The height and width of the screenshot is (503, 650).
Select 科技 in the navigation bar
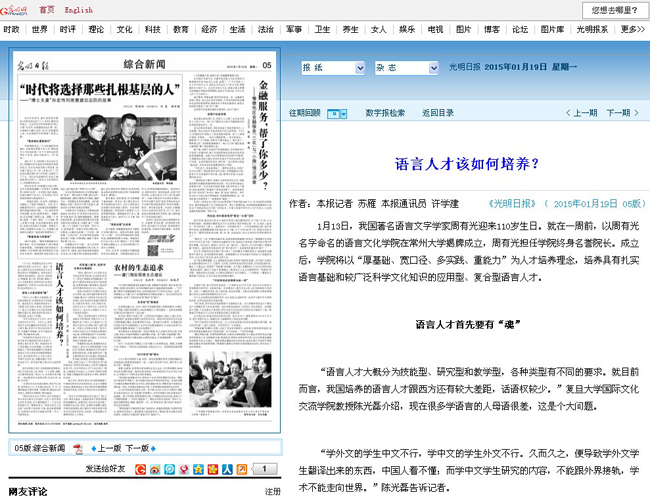tap(152, 30)
